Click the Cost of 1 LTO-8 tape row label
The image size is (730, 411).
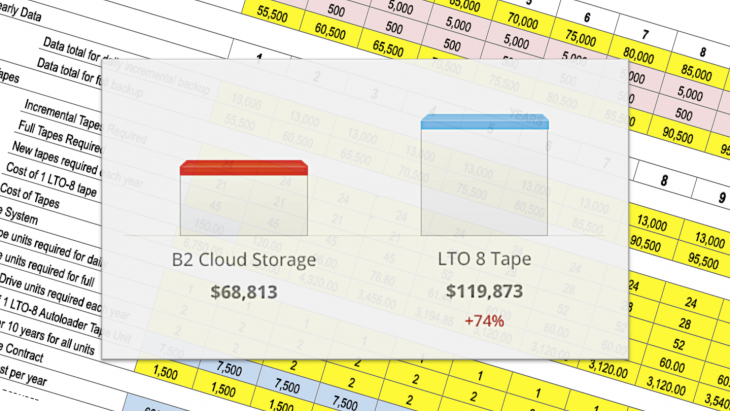pos(51,180)
